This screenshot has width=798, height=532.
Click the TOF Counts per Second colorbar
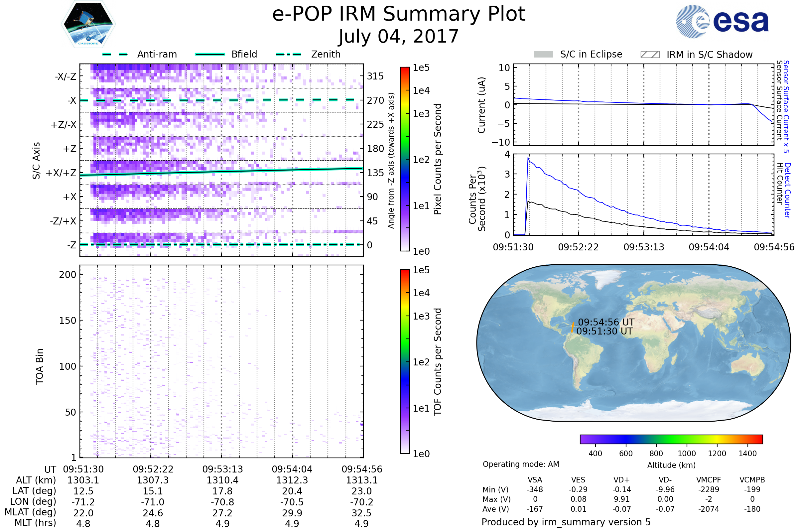pos(405,361)
